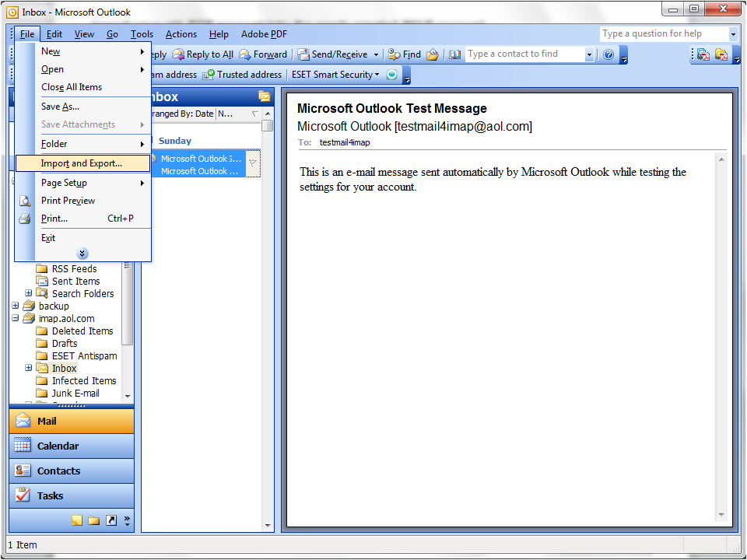Click the reading pane scrollbar down arrow

click(x=721, y=515)
